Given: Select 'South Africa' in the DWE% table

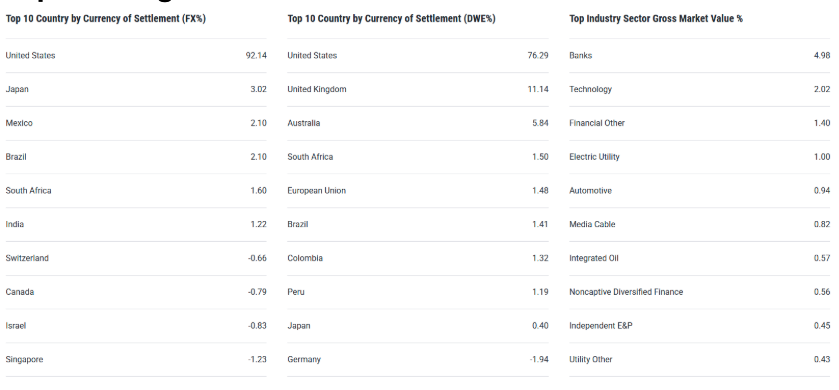Looking at the screenshot, I should coord(310,157).
